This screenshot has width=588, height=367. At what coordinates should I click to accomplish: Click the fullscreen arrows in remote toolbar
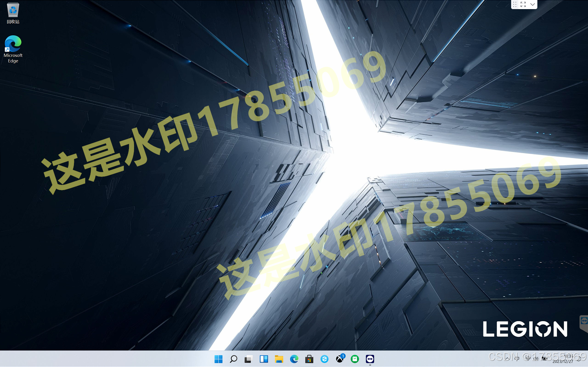pyautogui.click(x=523, y=4)
